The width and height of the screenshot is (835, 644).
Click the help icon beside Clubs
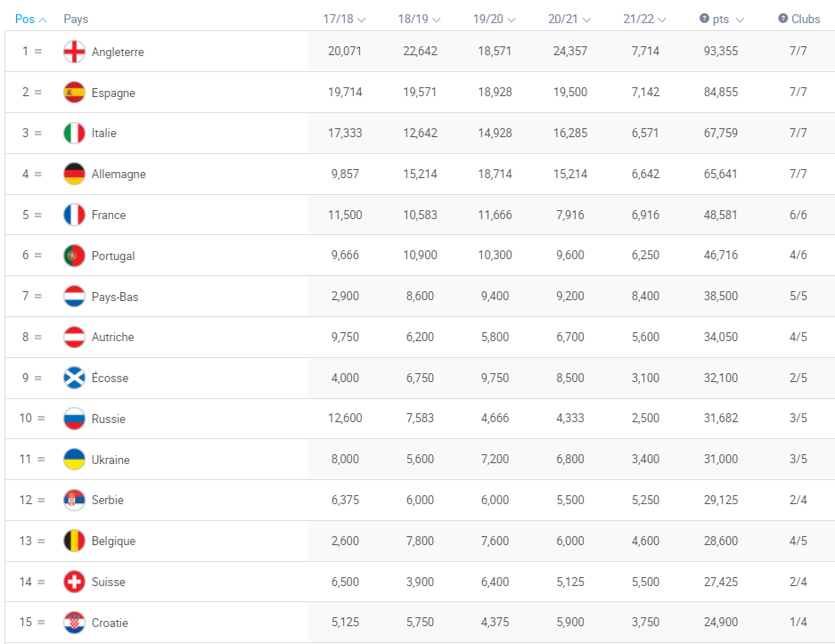(782, 19)
